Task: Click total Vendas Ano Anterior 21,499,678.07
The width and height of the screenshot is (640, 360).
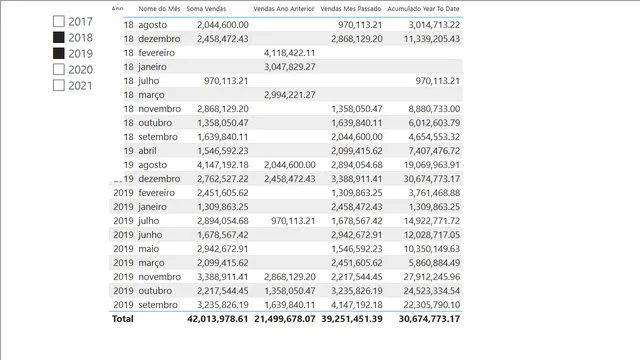Action: point(285,319)
